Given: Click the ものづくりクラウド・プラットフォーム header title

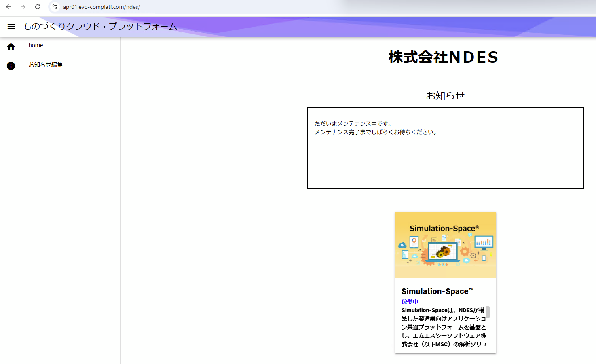Looking at the screenshot, I should coord(100,26).
